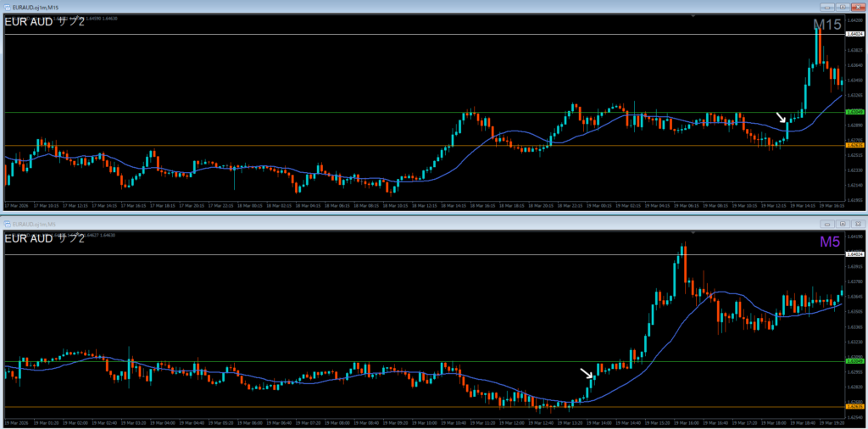
Task: Click the EUR AUD サブ2 label in the M5 chart
Action: click(45, 239)
